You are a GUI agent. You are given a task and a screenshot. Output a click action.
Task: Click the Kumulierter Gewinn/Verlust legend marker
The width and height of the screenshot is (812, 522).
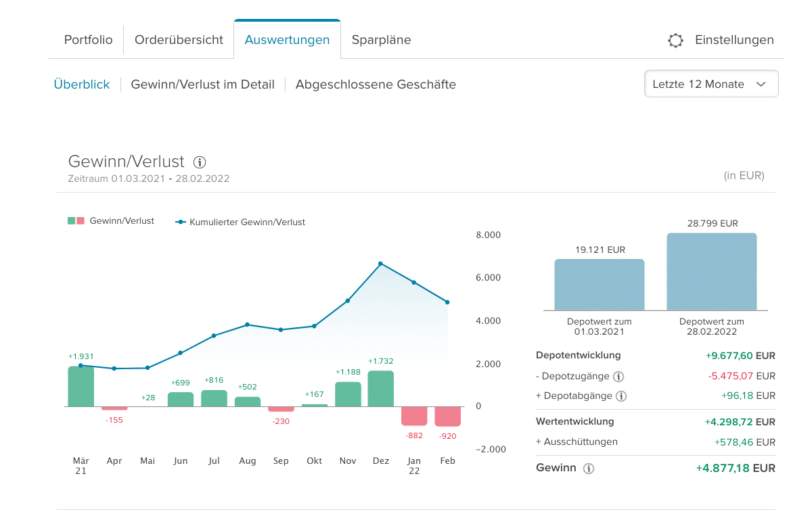click(x=181, y=222)
